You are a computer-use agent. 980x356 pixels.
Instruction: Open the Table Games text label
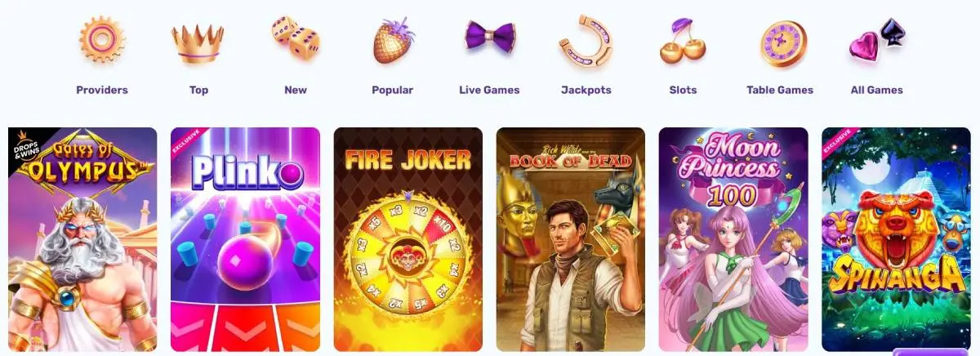coord(780,90)
